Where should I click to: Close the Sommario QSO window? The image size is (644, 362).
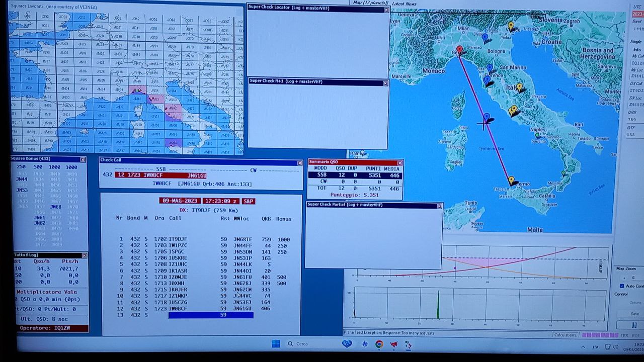pos(400,163)
